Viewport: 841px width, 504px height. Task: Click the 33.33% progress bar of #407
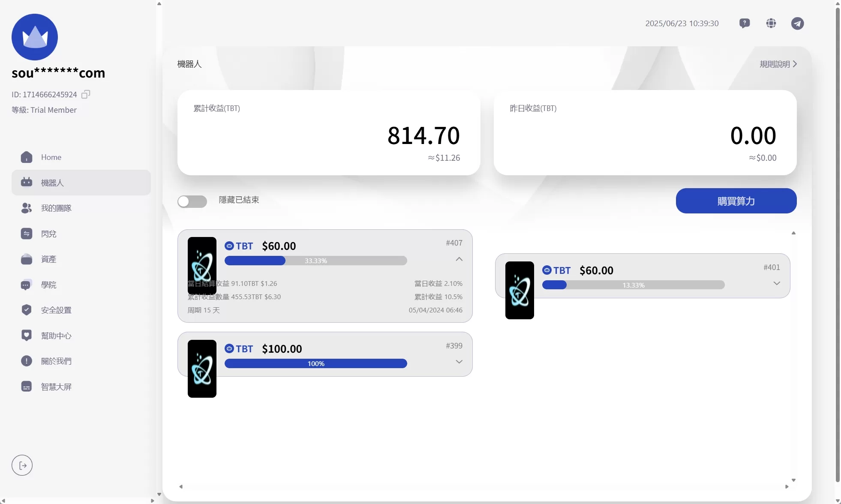tap(316, 261)
